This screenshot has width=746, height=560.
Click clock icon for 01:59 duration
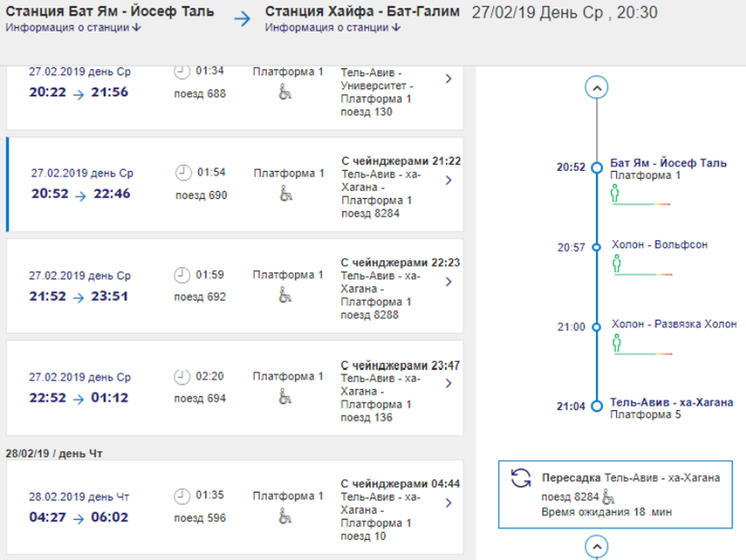183,275
